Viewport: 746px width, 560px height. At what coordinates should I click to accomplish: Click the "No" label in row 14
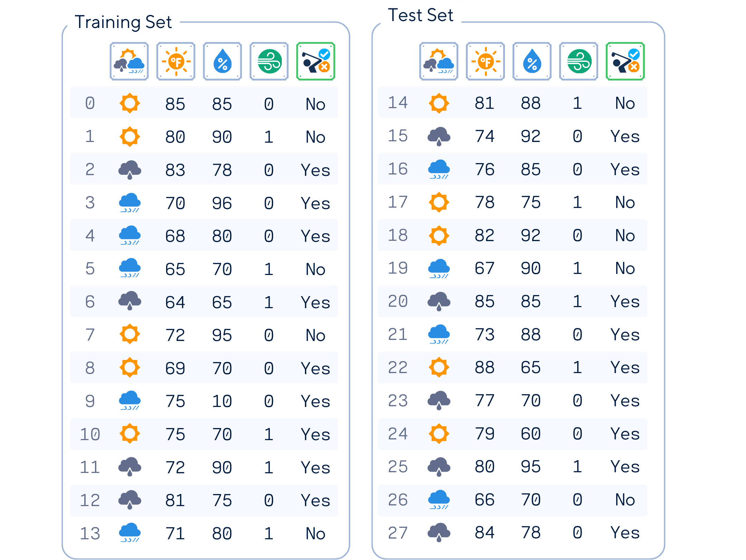(625, 103)
